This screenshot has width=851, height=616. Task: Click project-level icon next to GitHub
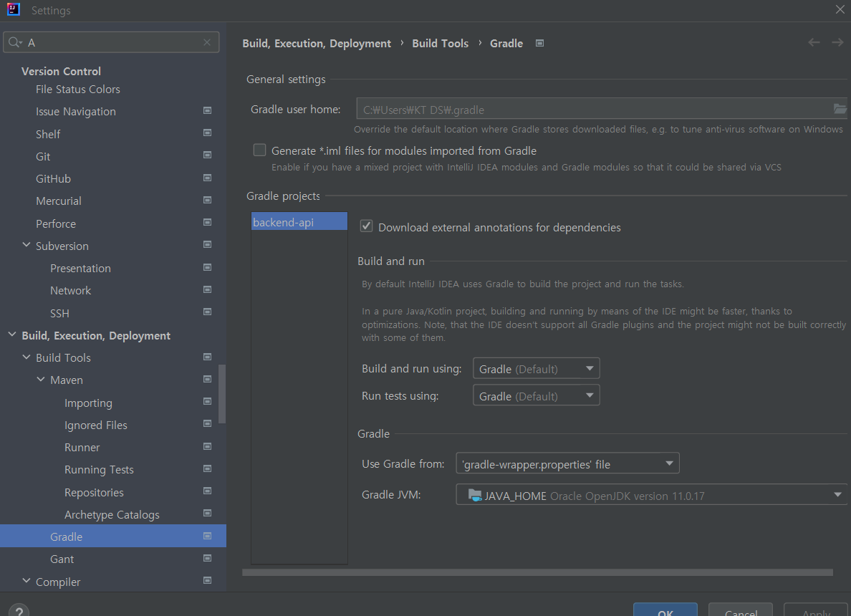pyautogui.click(x=207, y=178)
